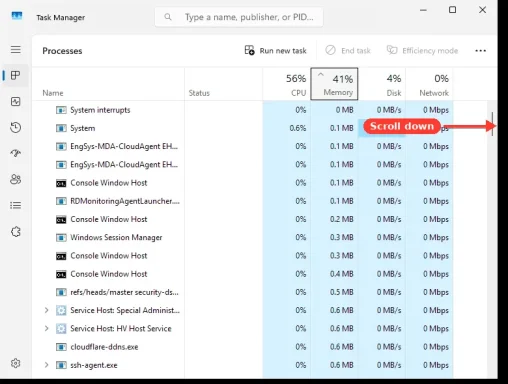This screenshot has height=384, width=508.
Task: Click the vertical scrollbar thumb
Action: click(492, 124)
